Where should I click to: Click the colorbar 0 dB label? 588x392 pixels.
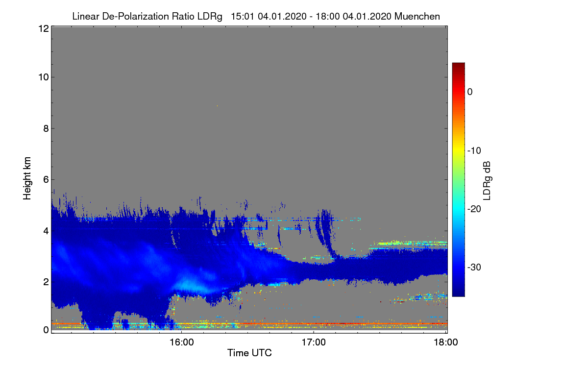click(x=470, y=92)
